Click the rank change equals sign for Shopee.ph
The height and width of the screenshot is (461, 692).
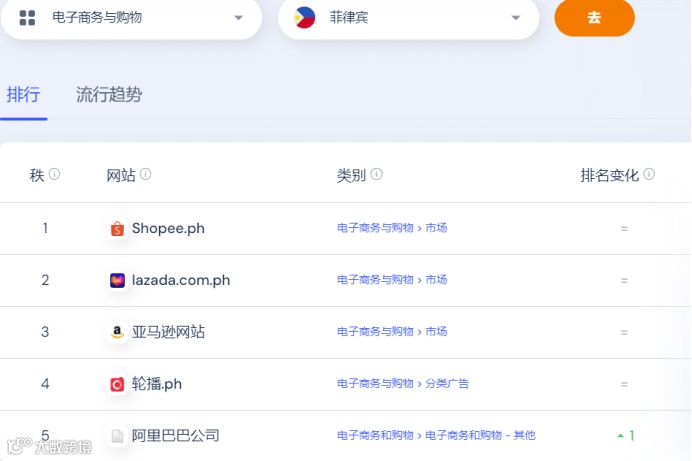tap(624, 229)
